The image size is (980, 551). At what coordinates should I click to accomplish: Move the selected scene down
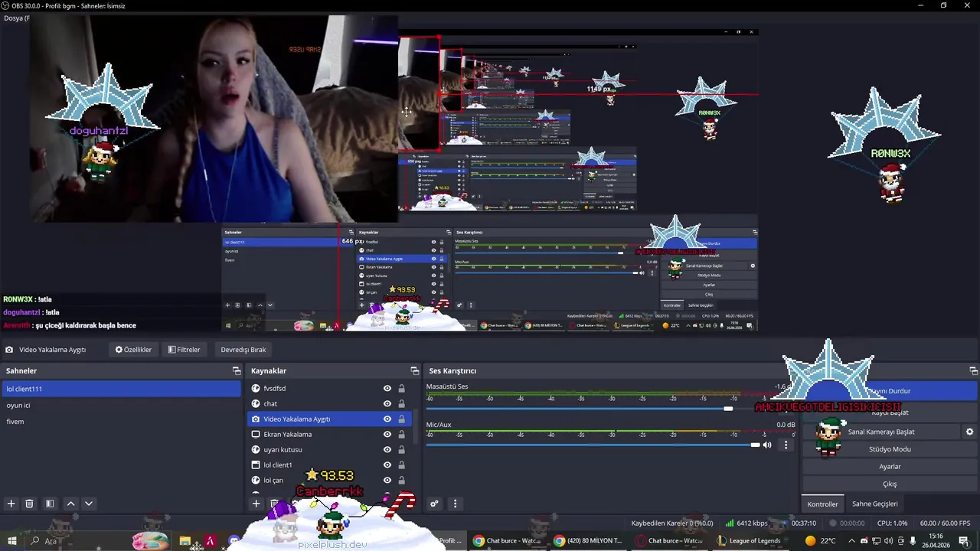click(89, 504)
